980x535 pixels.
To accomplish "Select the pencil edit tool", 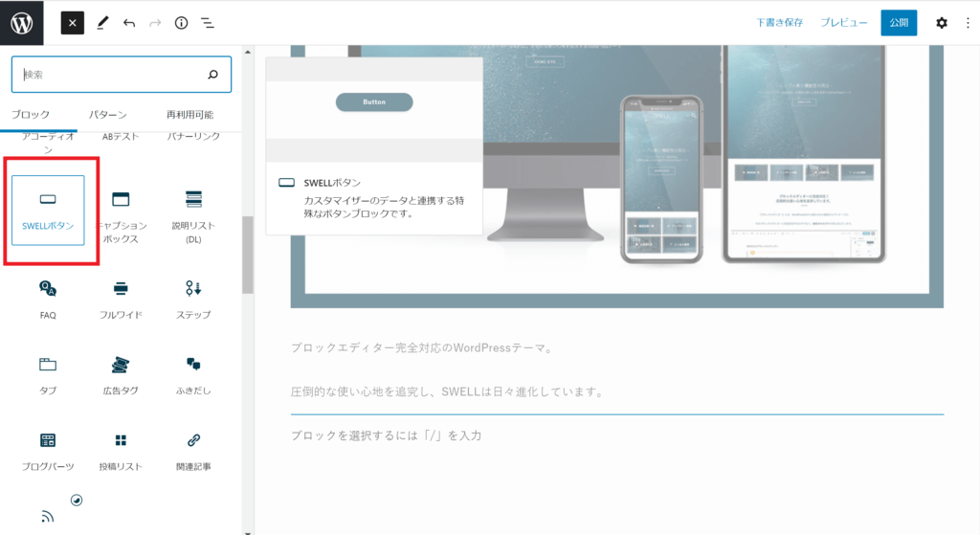I will pyautogui.click(x=102, y=23).
